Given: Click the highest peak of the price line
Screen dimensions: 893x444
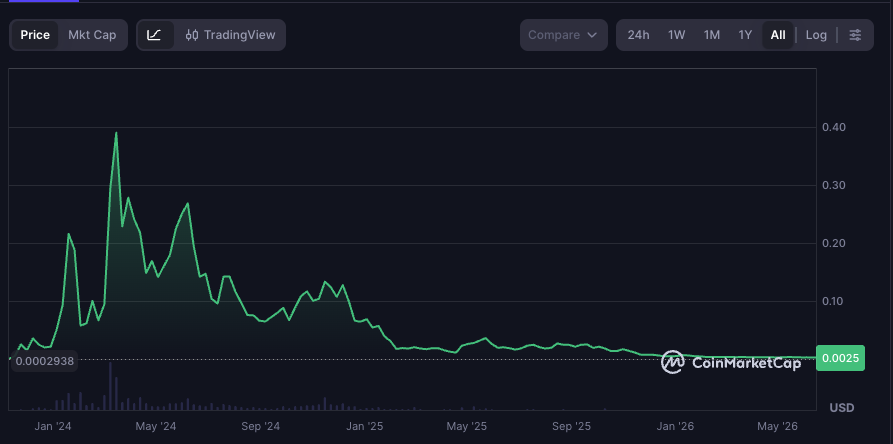Looking at the screenshot, I should click(x=116, y=133).
